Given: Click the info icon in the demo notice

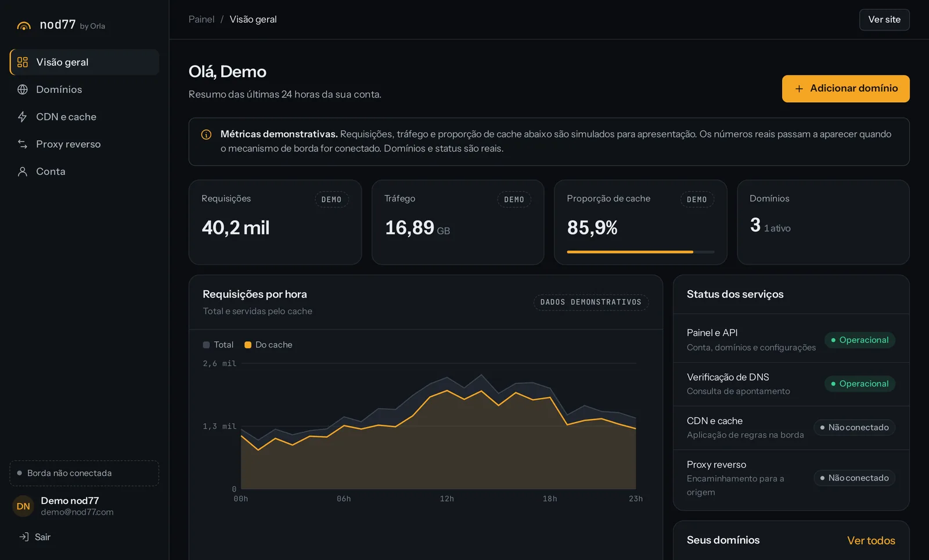Looking at the screenshot, I should pos(206,135).
